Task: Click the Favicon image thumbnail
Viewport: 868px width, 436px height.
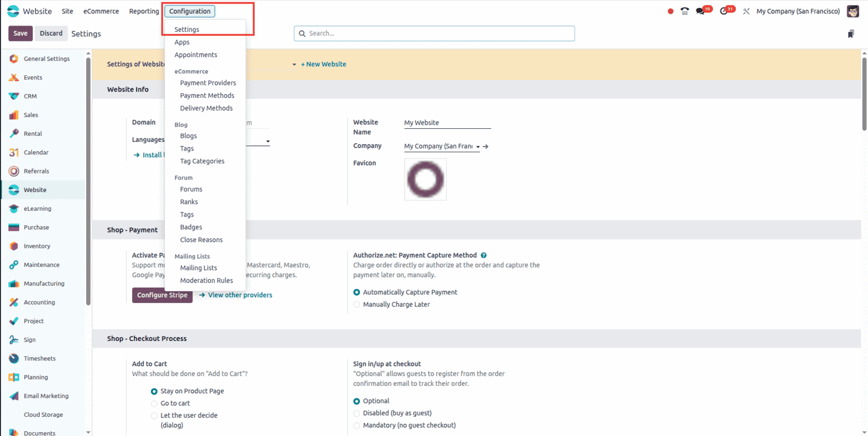Action: pos(425,179)
